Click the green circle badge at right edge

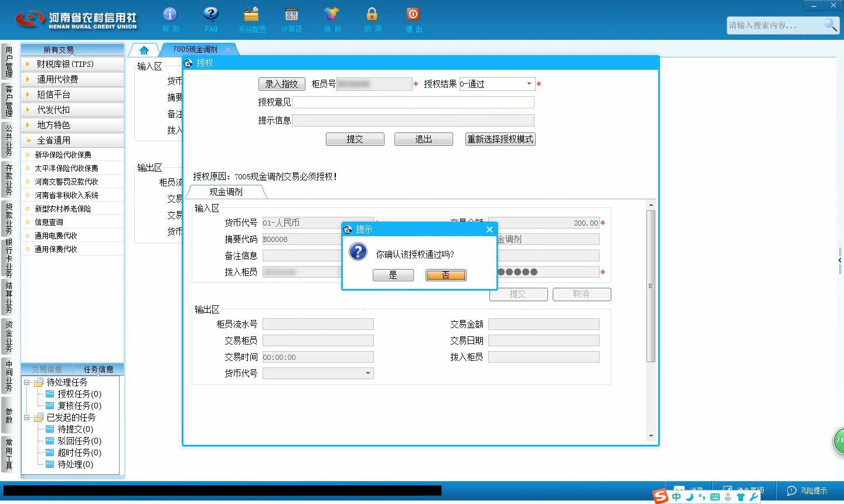[839, 441]
